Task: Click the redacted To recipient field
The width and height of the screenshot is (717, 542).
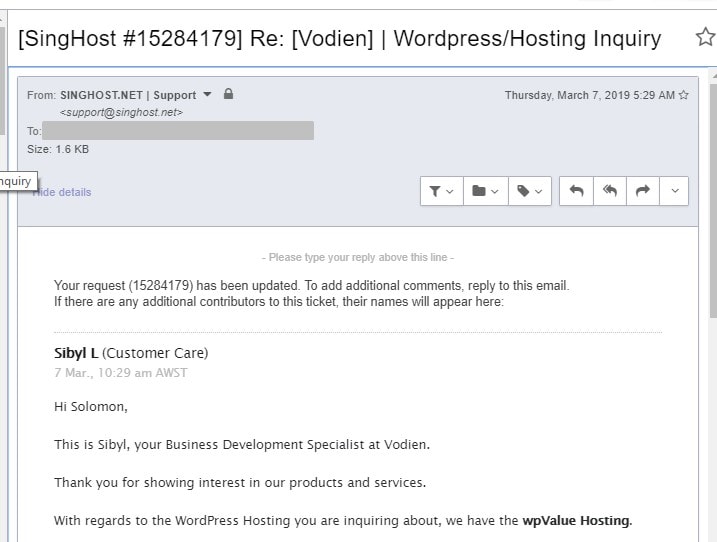Action: [178, 130]
